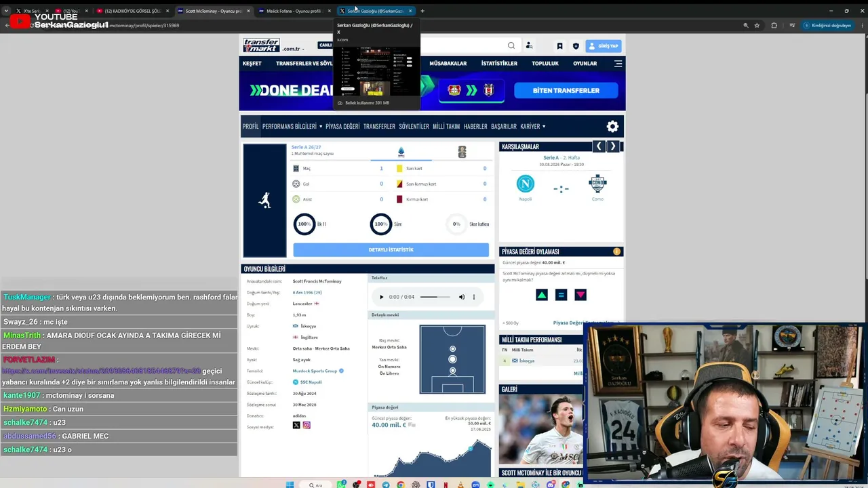
Task: Open Telegram from the taskbar
Action: pyautogui.click(x=386, y=485)
